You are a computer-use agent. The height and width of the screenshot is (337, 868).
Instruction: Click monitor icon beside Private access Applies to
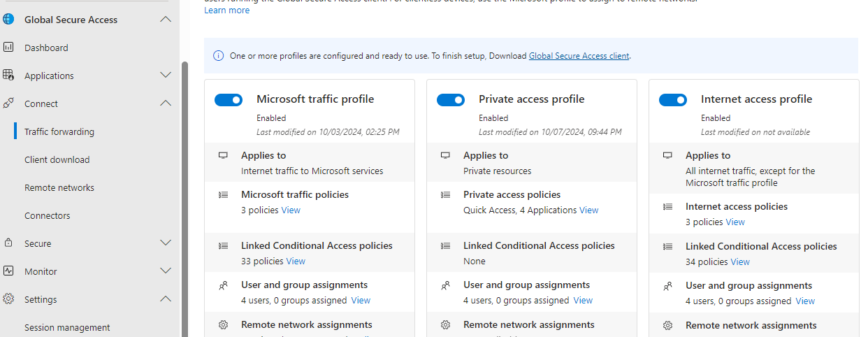pos(445,155)
